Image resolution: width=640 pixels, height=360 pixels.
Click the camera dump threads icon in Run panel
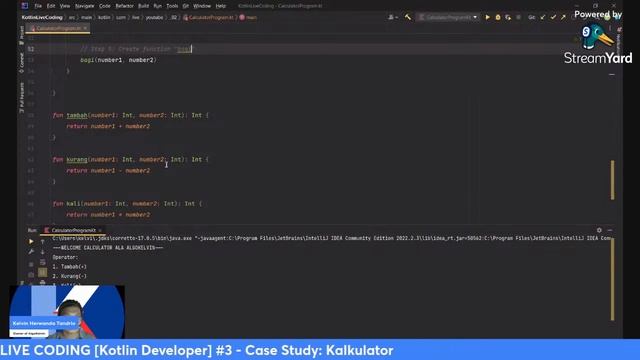point(31,275)
